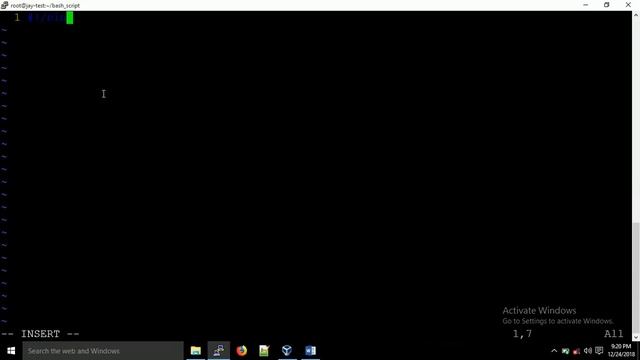The image size is (640, 360).
Task: Open the Action Center notification icon
Action: click(x=599, y=351)
